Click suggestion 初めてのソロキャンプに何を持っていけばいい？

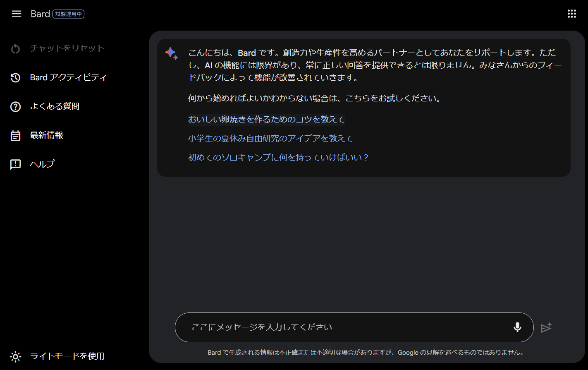[x=278, y=157]
